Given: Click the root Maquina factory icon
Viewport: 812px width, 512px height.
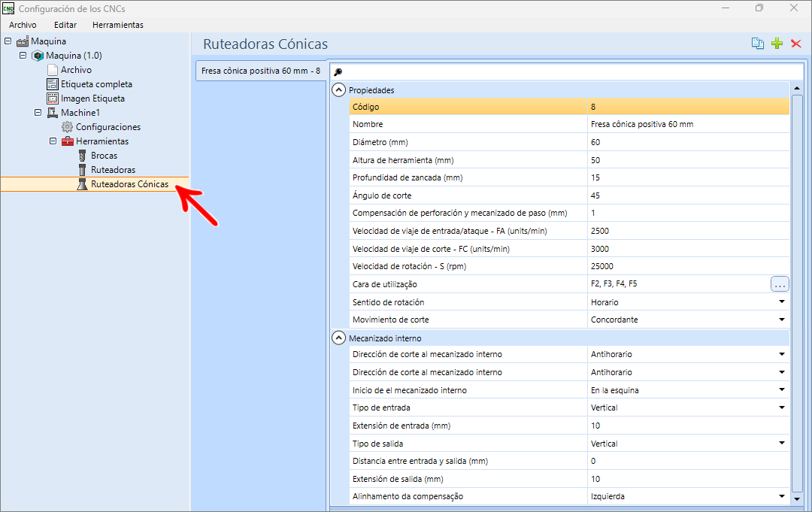Looking at the screenshot, I should tap(23, 41).
